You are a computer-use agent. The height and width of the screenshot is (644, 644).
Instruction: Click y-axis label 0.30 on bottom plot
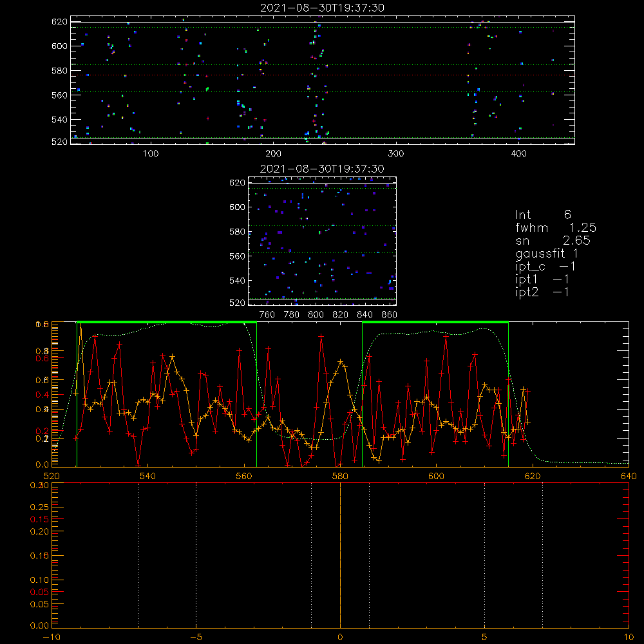(39, 485)
